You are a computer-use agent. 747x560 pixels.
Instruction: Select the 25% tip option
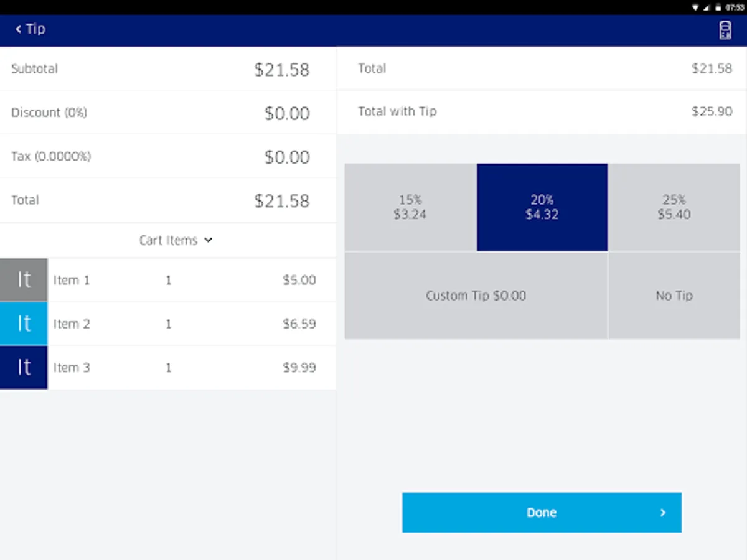(x=674, y=207)
